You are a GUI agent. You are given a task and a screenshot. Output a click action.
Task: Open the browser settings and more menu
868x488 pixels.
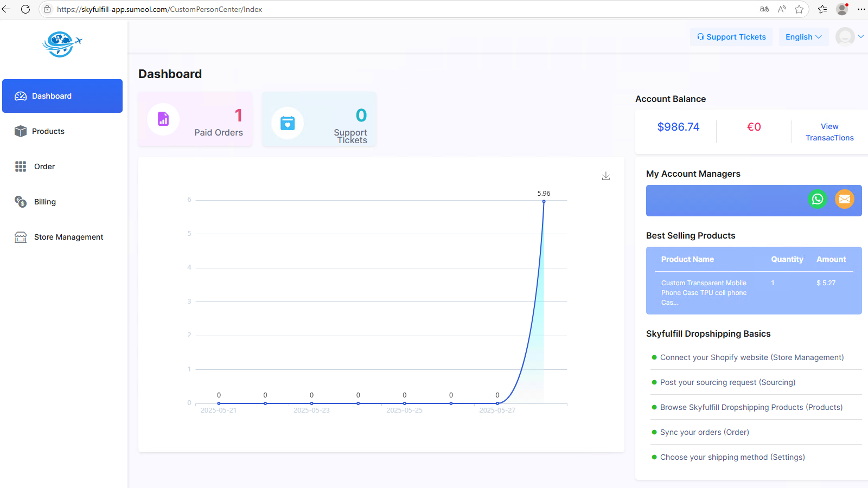pos(861,9)
